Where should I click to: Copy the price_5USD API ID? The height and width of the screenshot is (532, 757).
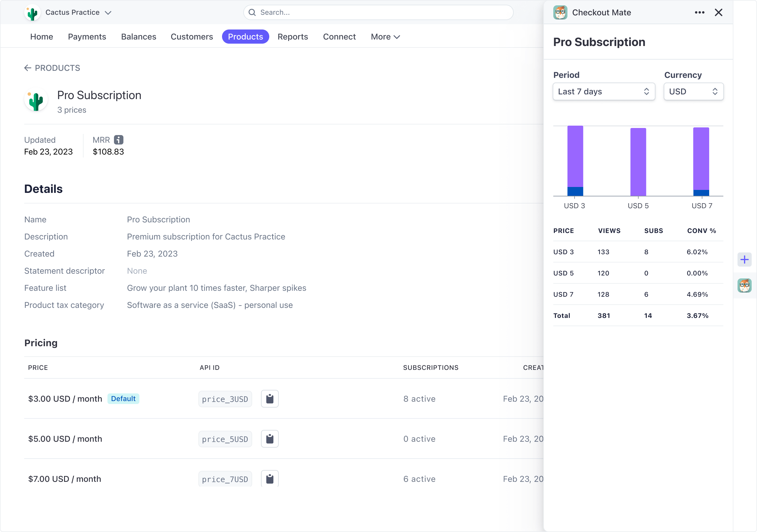click(x=270, y=439)
